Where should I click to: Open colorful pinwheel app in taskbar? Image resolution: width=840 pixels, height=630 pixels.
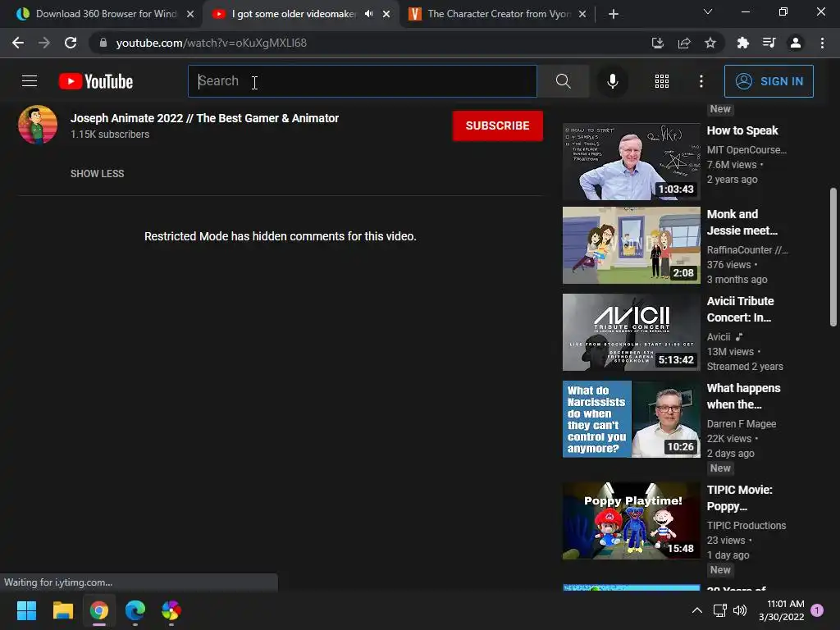coord(171,610)
